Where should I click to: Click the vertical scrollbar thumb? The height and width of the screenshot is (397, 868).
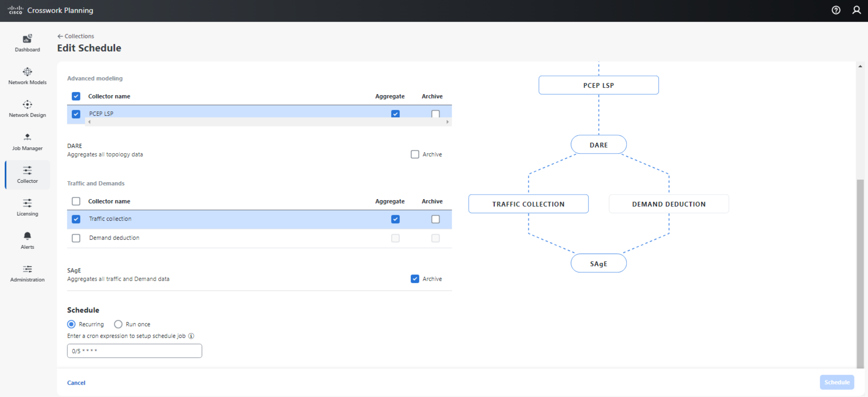860,273
